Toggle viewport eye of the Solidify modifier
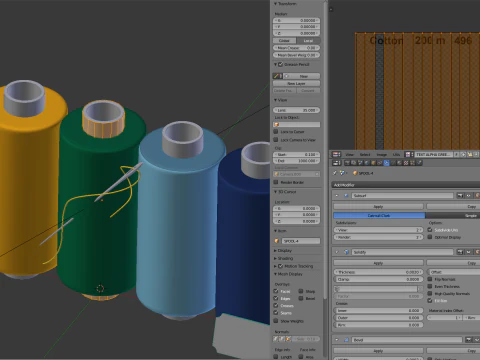This screenshot has height=360, width=480. pyautogui.click(x=468, y=252)
